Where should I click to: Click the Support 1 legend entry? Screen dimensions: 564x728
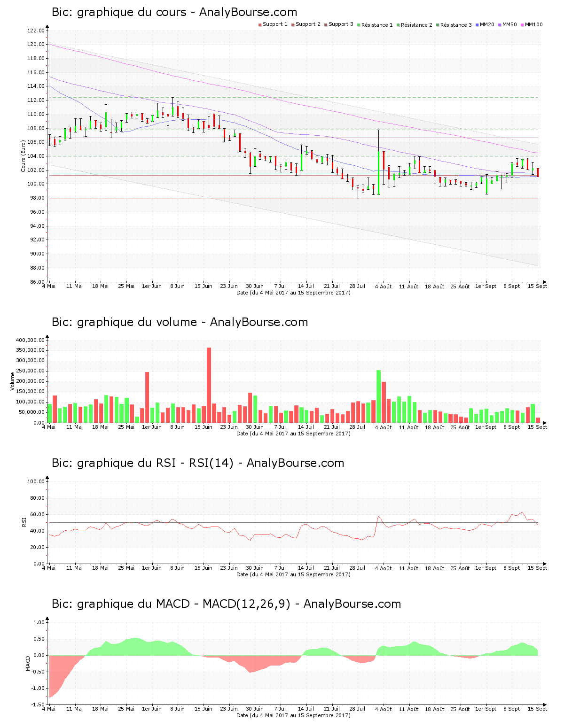pos(273,24)
